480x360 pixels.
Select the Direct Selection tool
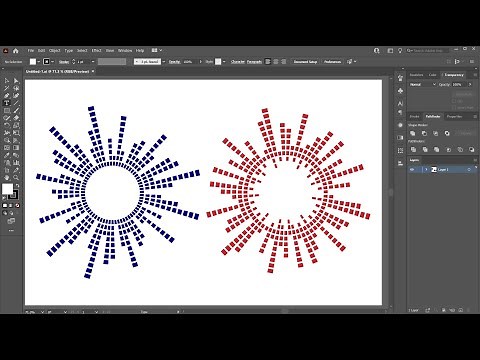pyautogui.click(x=16, y=81)
